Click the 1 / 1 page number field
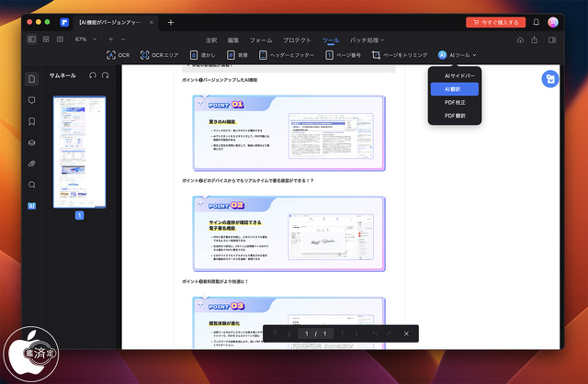The width and height of the screenshot is (588, 384). click(x=316, y=333)
